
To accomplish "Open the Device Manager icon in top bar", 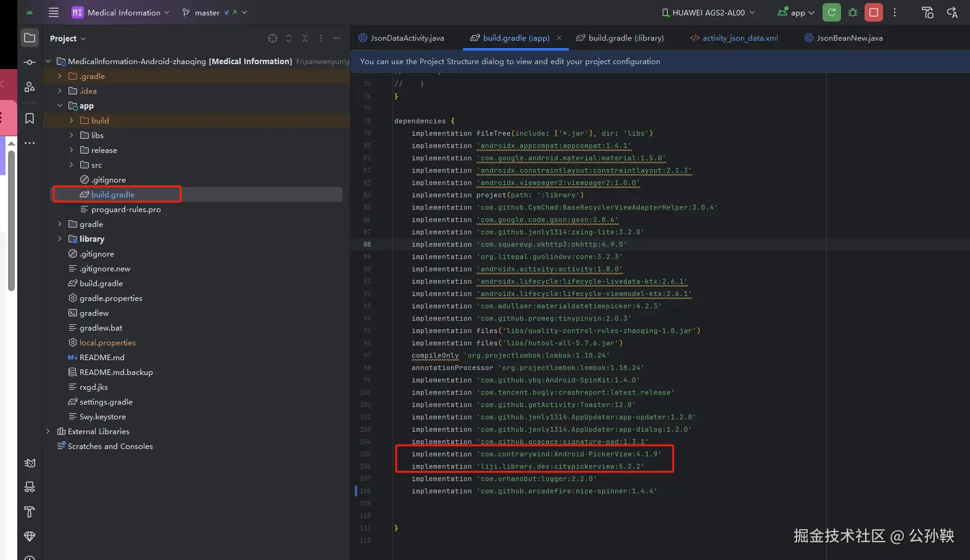I will coord(927,12).
